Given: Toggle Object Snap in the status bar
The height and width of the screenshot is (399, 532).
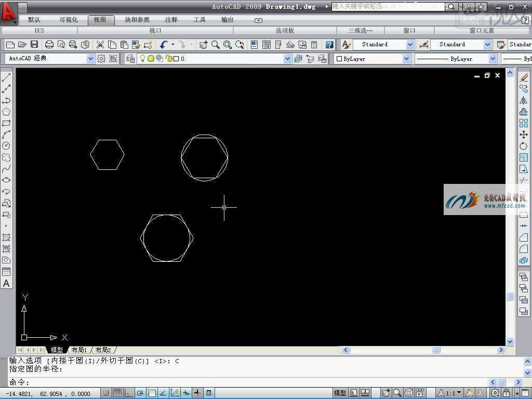Looking at the screenshot, I should (152, 393).
